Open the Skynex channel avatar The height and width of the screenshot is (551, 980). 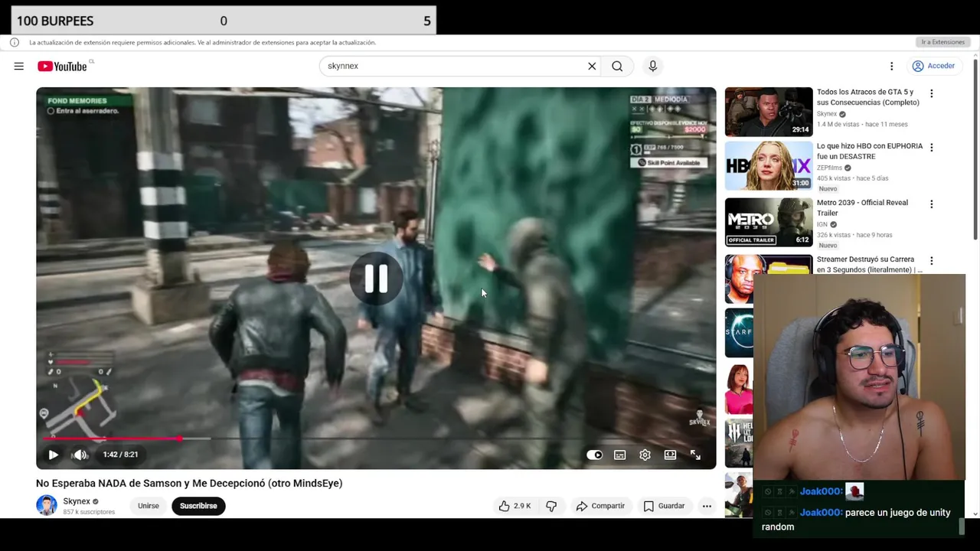pos(47,506)
